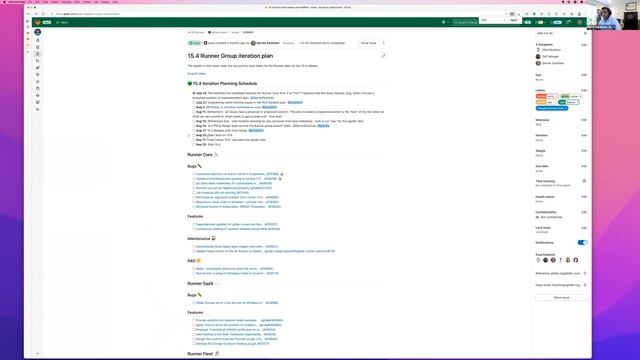Collapse the right sidebar chevron

585,33
